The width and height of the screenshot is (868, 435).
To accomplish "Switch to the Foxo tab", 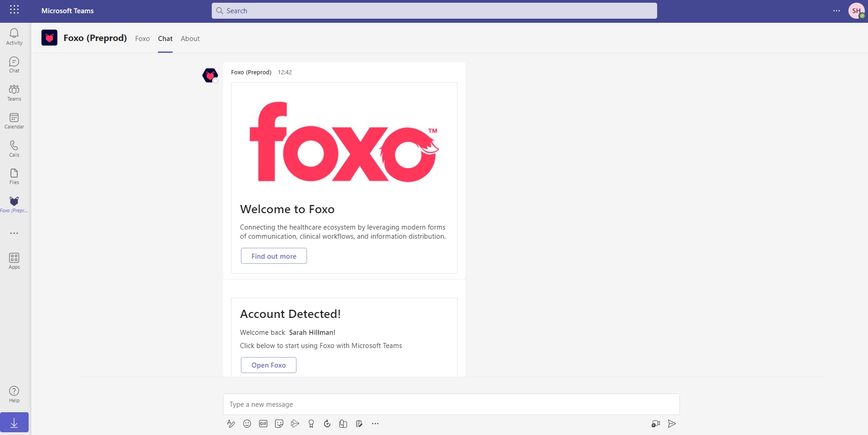I will click(143, 39).
